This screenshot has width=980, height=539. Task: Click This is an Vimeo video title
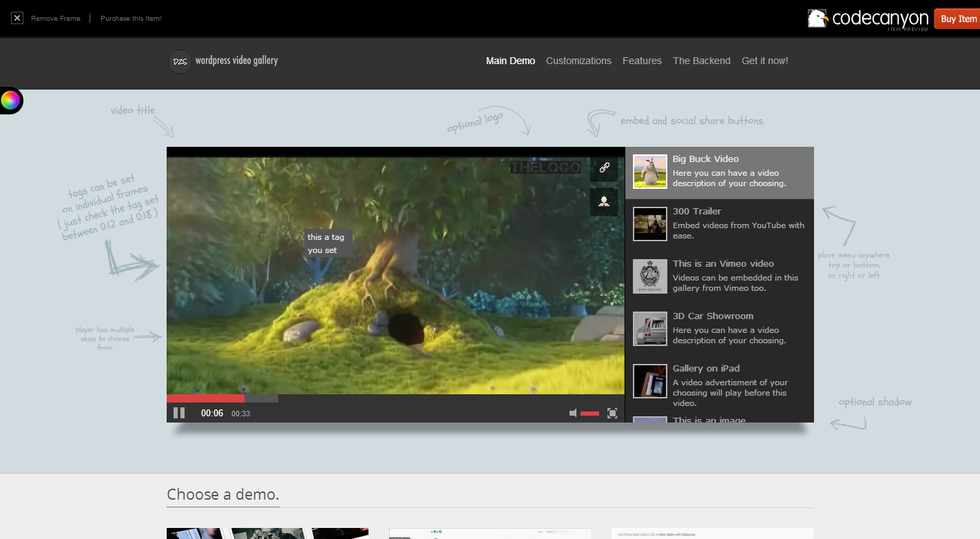coord(723,264)
